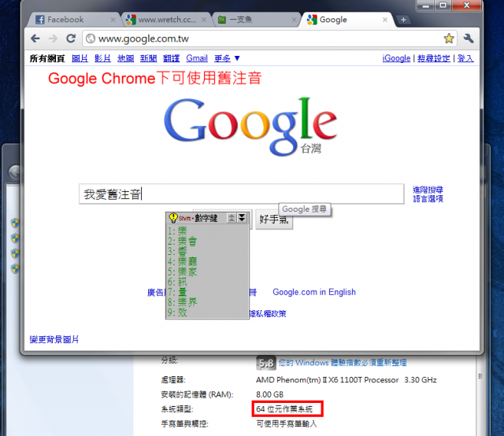504x436 pixels.
Task: Click the forward navigation arrow
Action: [x=53, y=39]
